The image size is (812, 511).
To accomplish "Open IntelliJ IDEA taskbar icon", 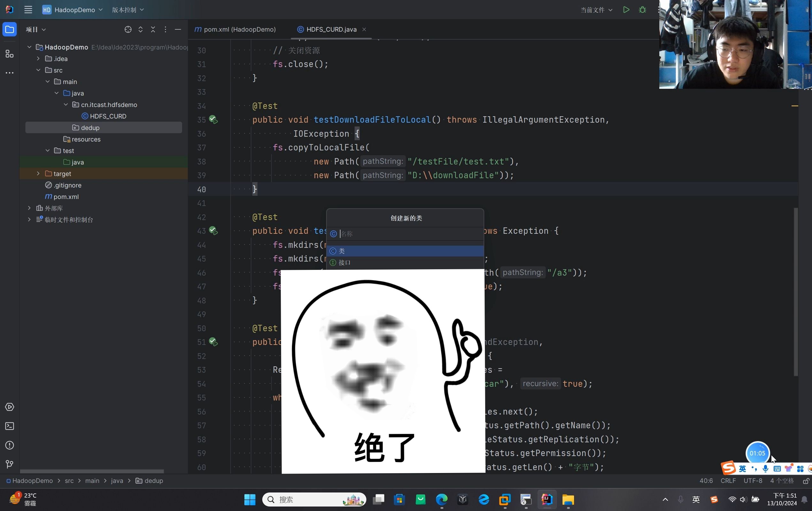I will (547, 500).
